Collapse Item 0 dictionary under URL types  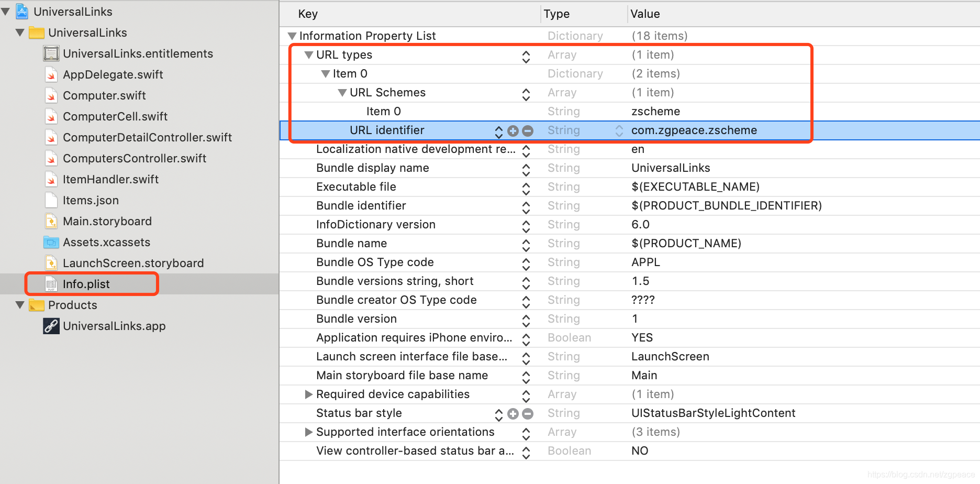click(326, 74)
